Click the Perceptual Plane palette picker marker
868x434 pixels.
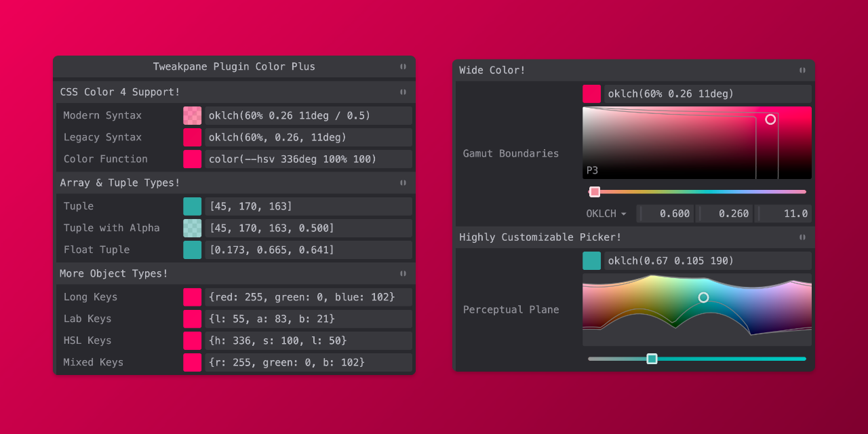pos(703,297)
